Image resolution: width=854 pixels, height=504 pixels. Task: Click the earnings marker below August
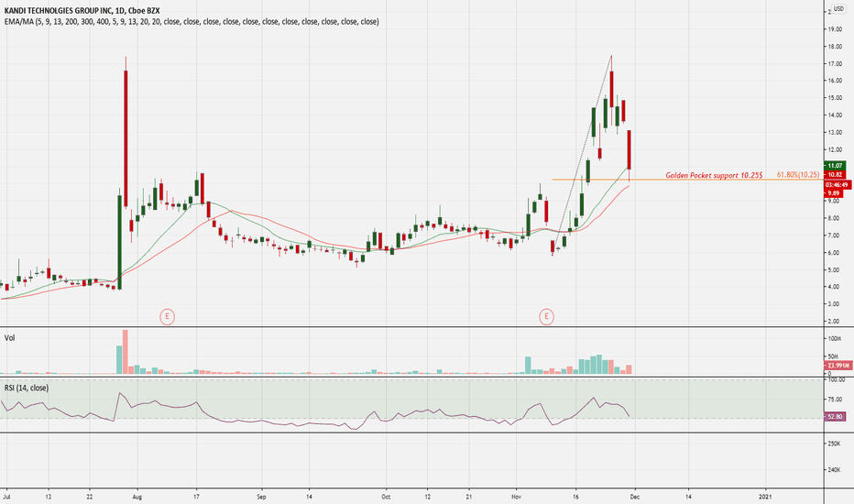click(167, 316)
